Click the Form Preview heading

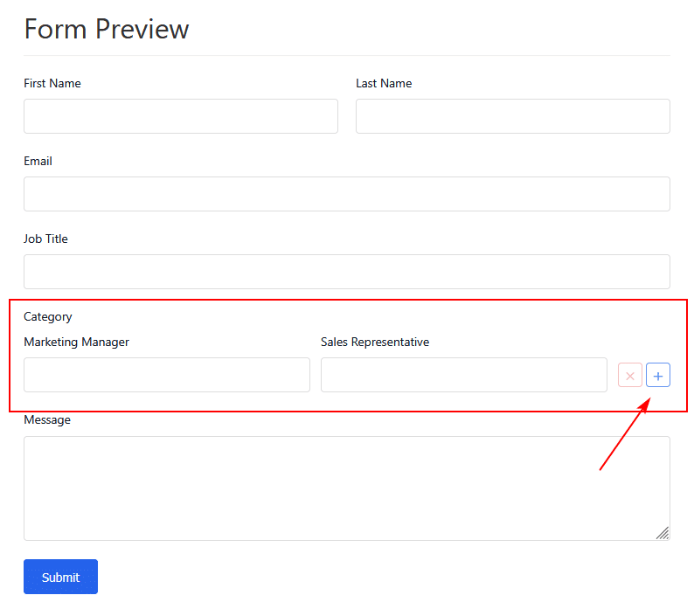click(107, 30)
